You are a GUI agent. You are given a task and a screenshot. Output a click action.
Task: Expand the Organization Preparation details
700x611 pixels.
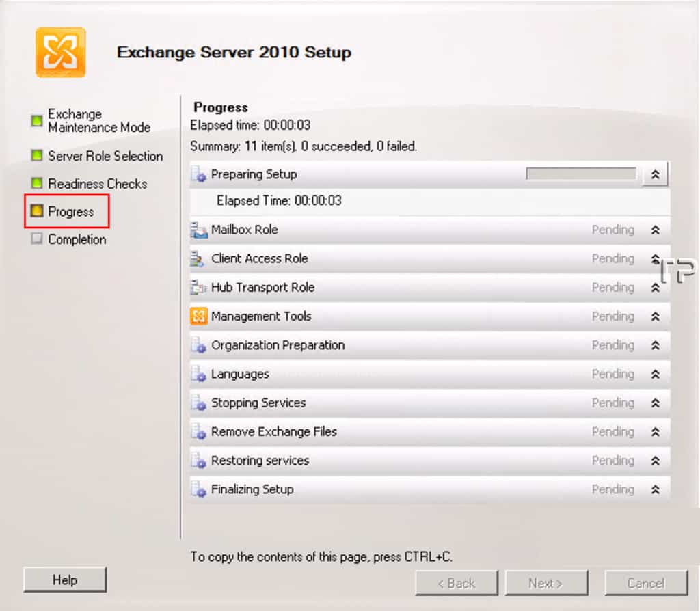[656, 345]
